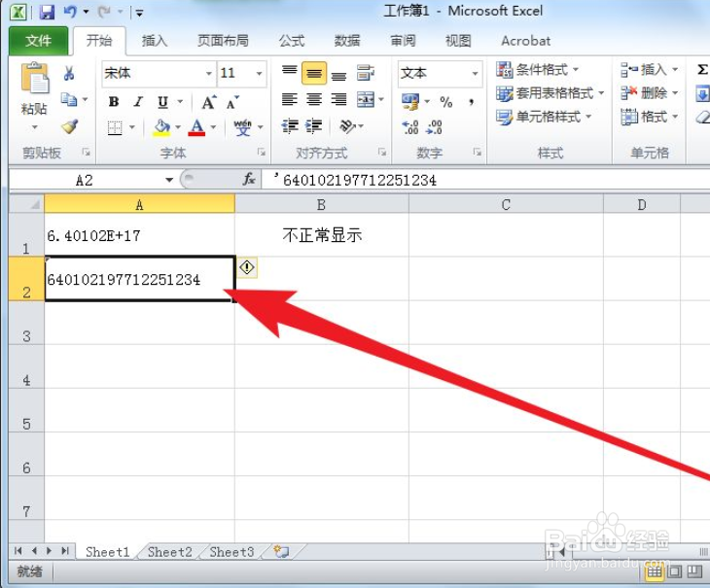The height and width of the screenshot is (588, 710).
Task: Click the formula bar containing 640102197712251234
Action: (x=485, y=180)
